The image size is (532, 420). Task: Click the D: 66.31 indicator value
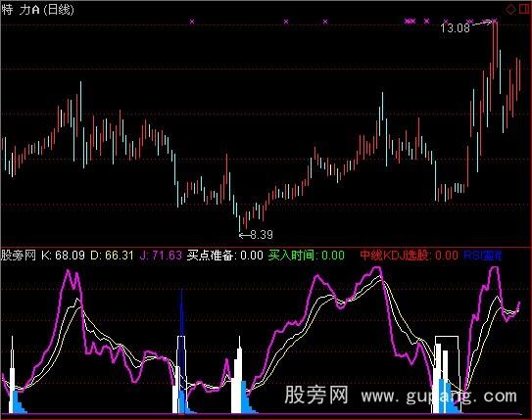click(x=112, y=255)
